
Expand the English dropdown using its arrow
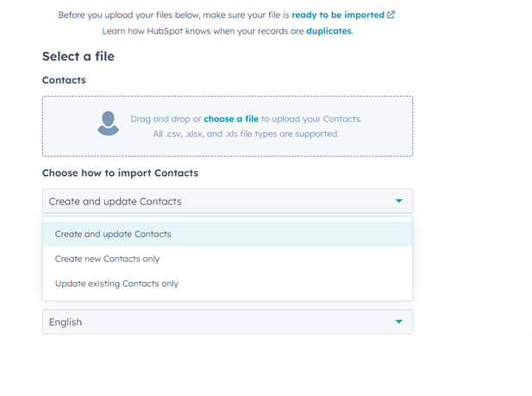click(398, 322)
